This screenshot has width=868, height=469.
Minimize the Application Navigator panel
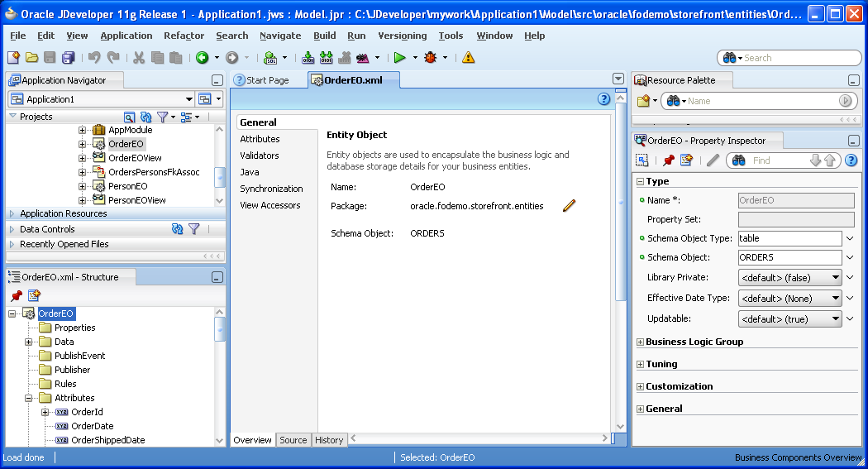pos(217,80)
